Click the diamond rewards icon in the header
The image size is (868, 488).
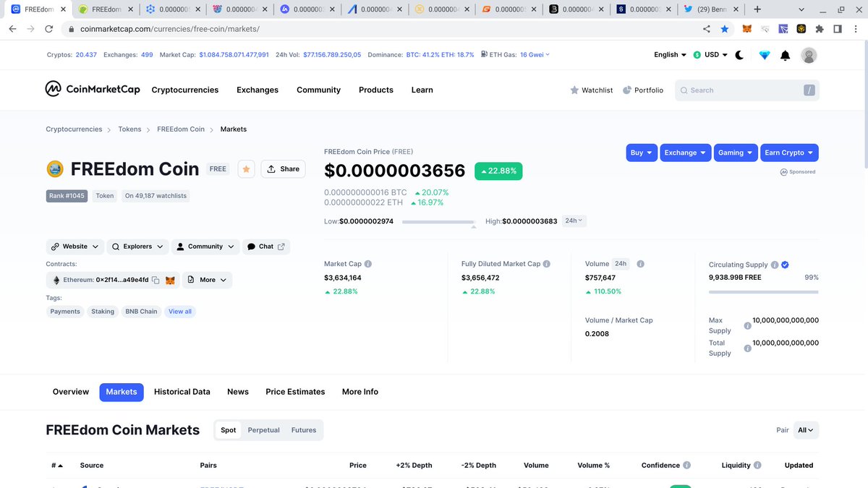click(x=764, y=54)
